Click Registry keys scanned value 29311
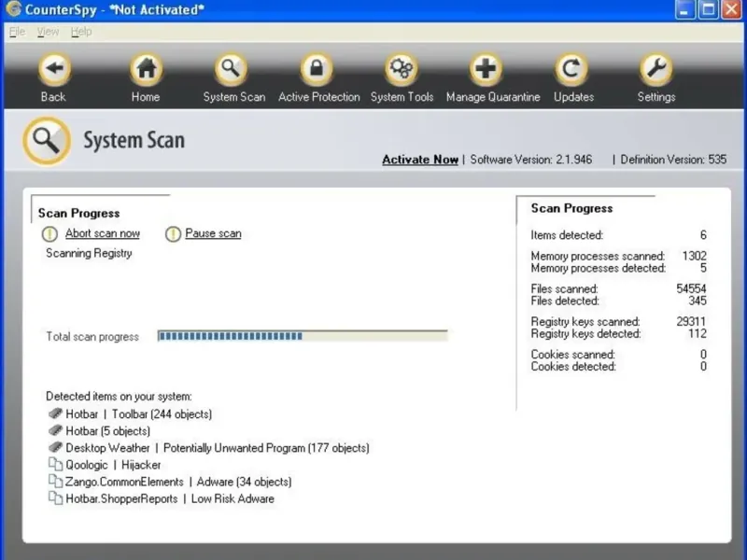This screenshot has height=560, width=747. (691, 321)
